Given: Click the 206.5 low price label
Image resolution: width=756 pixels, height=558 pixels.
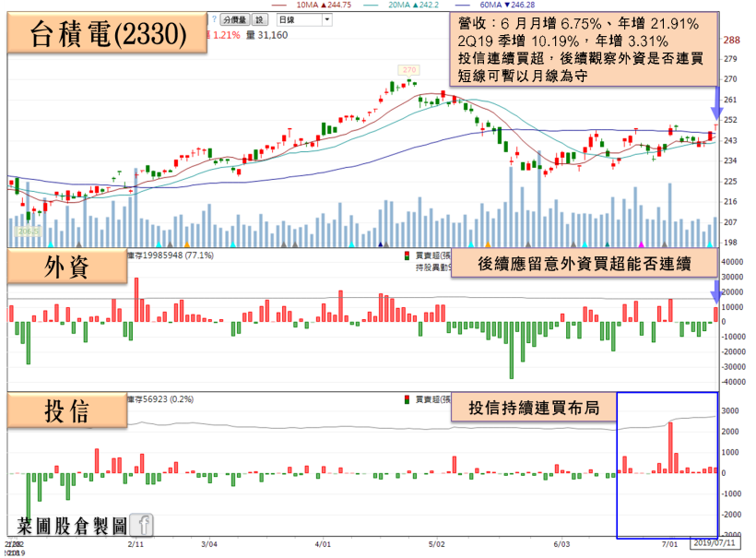Looking at the screenshot, I should tap(29, 232).
